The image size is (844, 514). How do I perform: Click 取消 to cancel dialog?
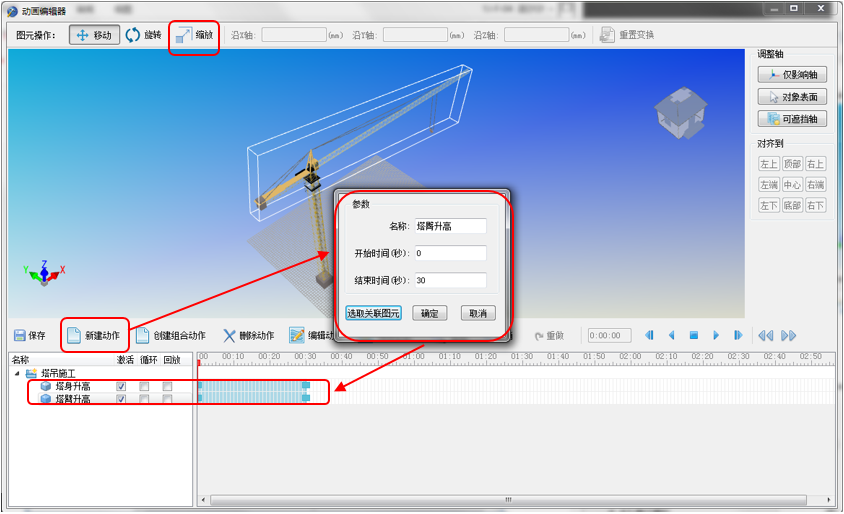478,313
